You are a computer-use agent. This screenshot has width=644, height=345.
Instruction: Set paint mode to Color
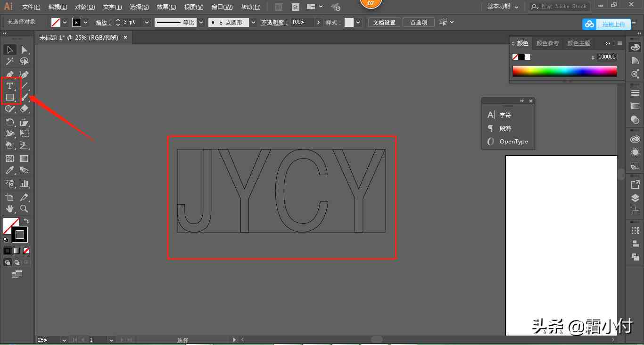pyautogui.click(x=7, y=251)
